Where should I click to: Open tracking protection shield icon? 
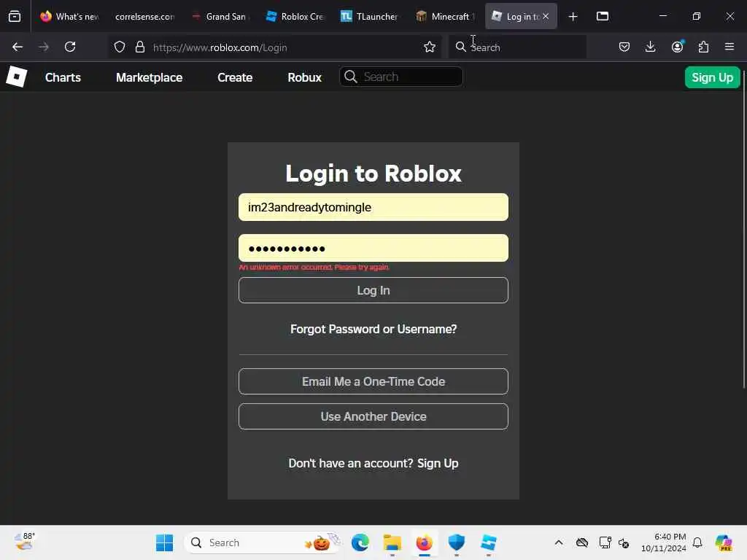[x=120, y=47]
